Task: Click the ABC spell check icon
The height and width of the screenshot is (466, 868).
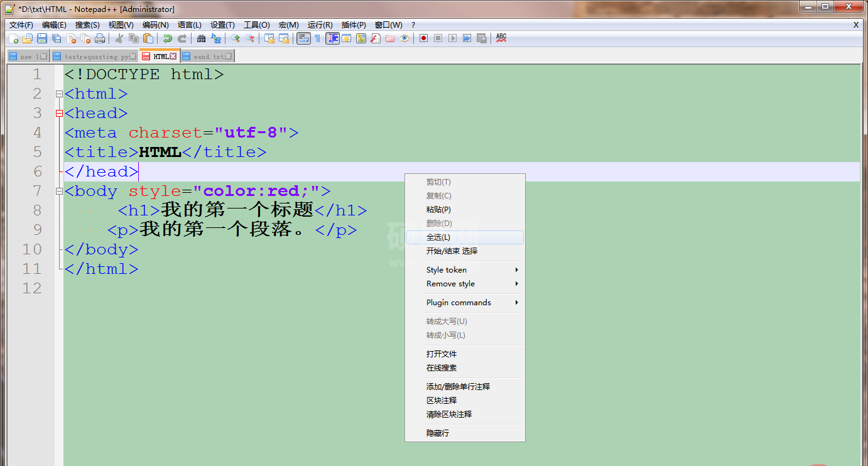Action: [501, 38]
